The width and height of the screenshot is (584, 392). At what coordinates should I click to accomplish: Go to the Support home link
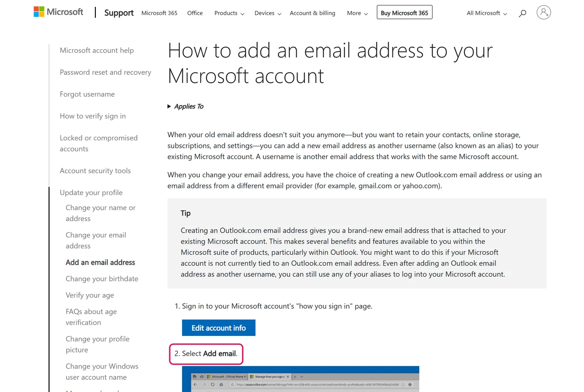tap(119, 13)
